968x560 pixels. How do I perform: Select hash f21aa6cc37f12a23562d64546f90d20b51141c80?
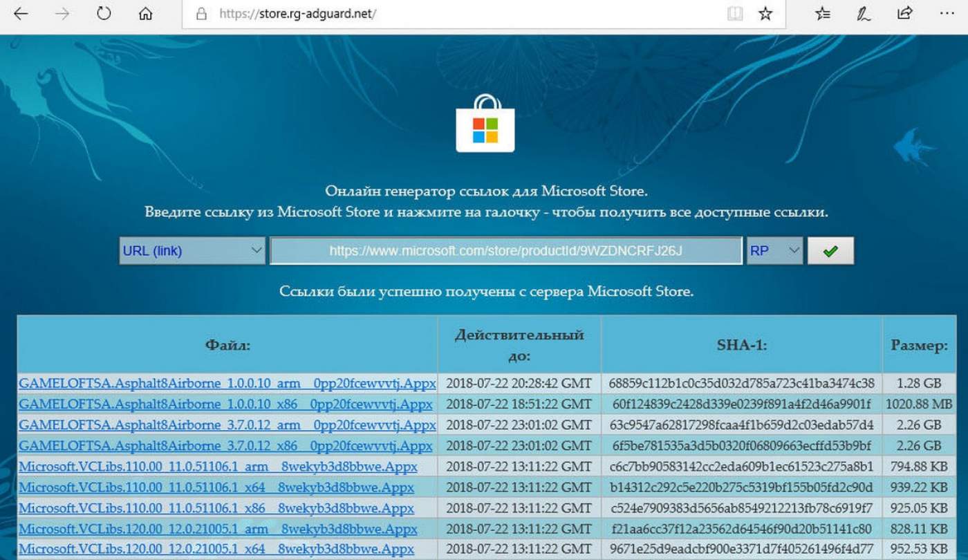pos(742,529)
